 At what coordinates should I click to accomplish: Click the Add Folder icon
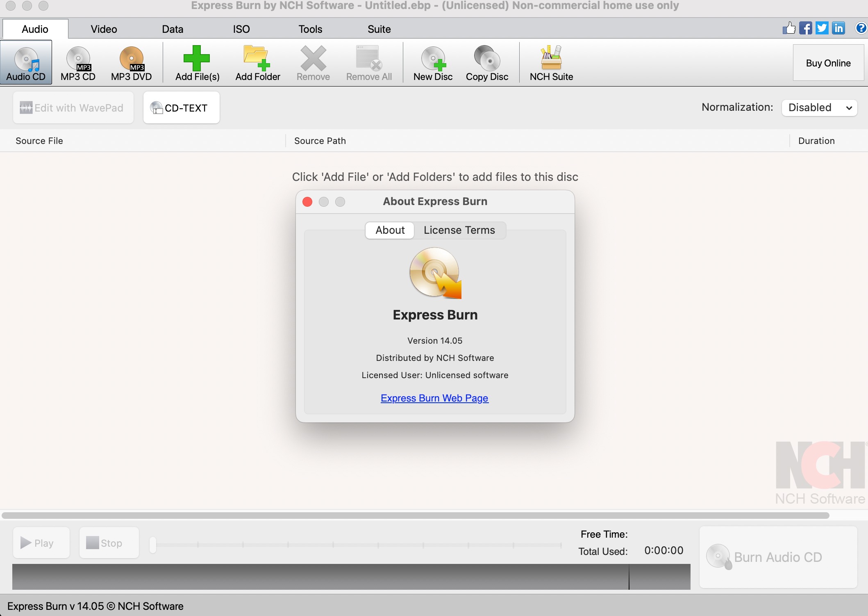point(257,59)
